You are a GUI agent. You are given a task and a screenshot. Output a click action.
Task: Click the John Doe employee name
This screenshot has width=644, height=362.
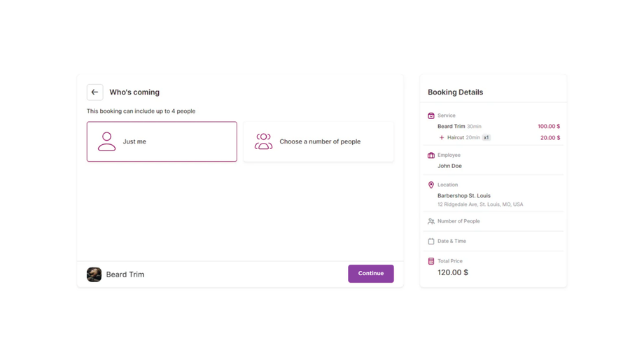click(x=449, y=166)
